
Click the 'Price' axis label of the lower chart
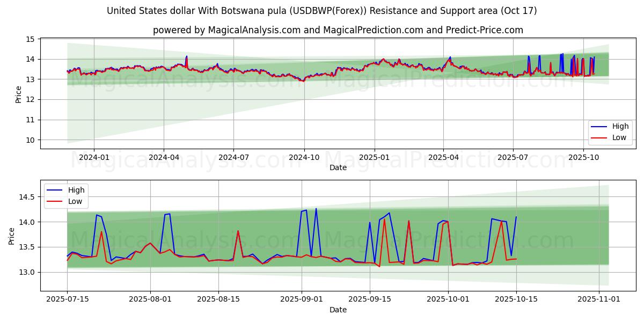tap(12, 236)
